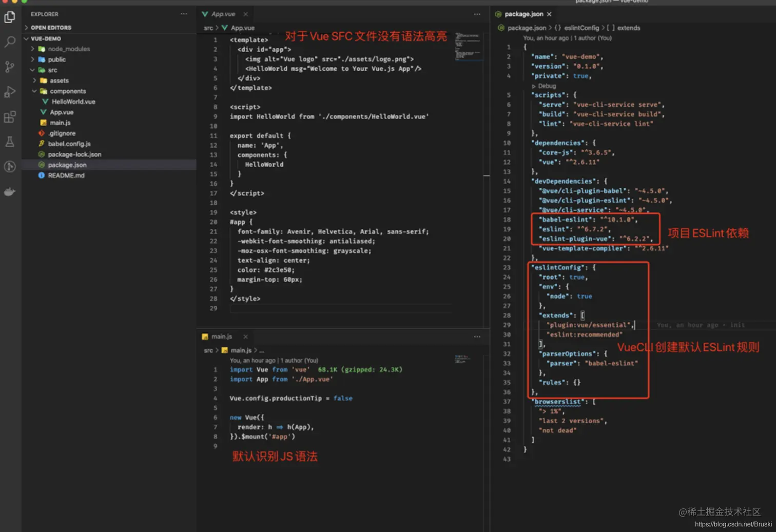Select package.json in the file tree
The width and height of the screenshot is (776, 532).
point(67,165)
